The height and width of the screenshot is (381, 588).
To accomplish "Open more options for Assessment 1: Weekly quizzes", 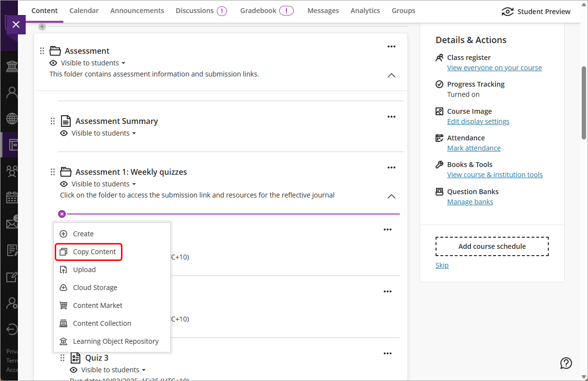I will point(392,168).
